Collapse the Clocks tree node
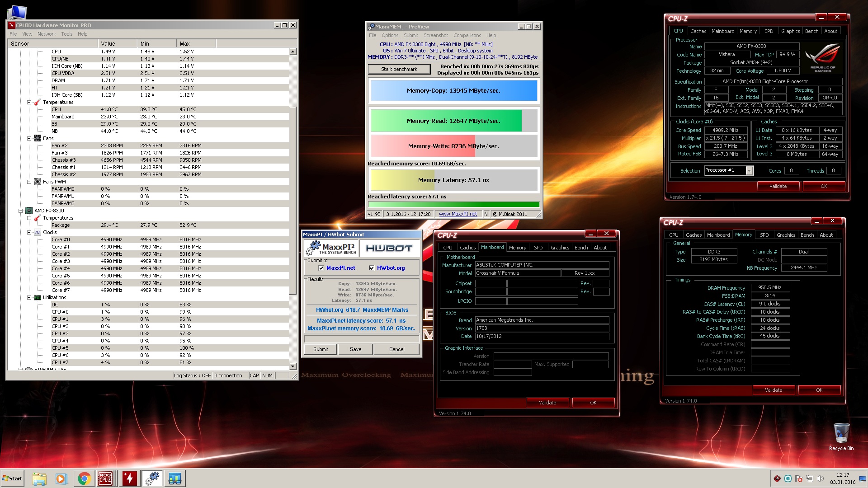The image size is (868, 488). (29, 232)
